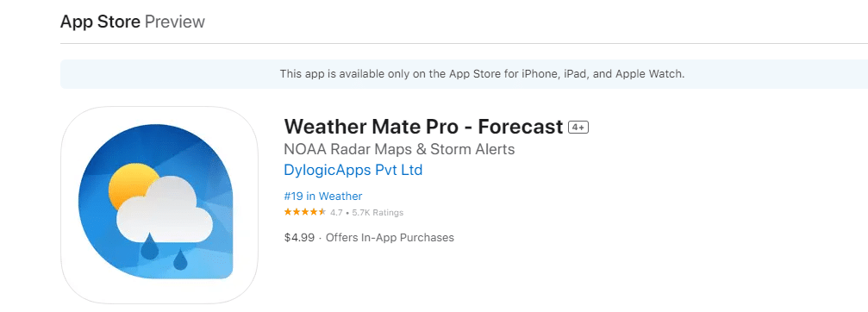Click the white cloud in app icon

pyautogui.click(x=165, y=209)
